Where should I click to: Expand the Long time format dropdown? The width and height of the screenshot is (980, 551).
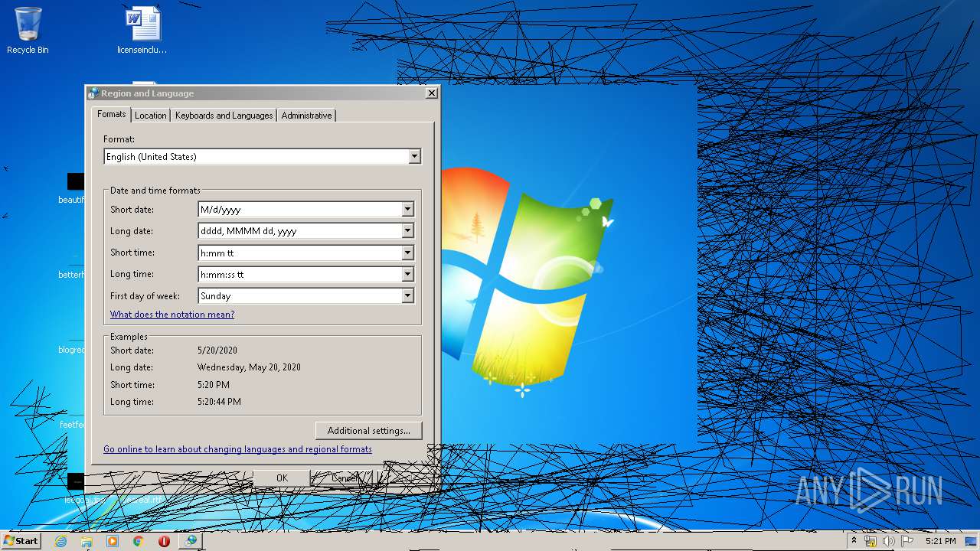[407, 274]
